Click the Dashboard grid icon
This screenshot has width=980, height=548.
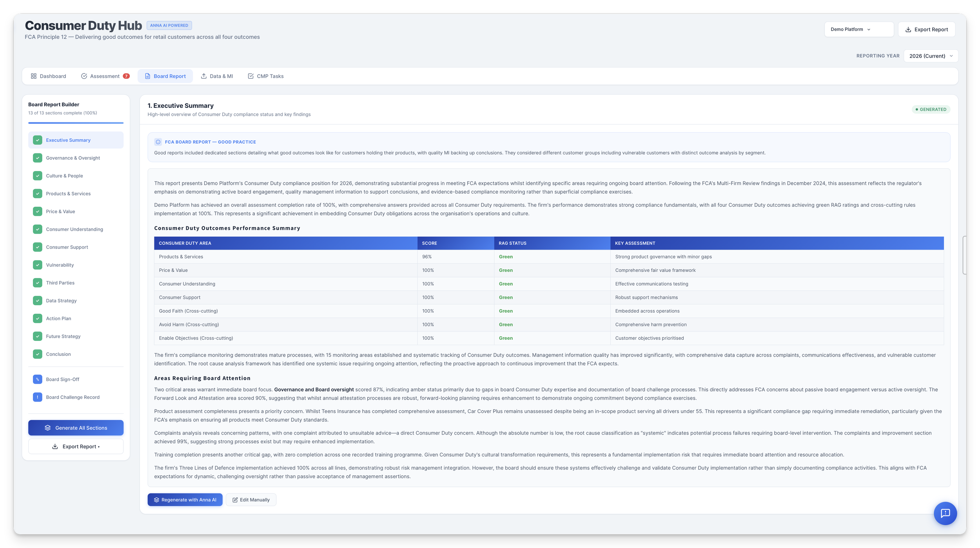[34, 76]
